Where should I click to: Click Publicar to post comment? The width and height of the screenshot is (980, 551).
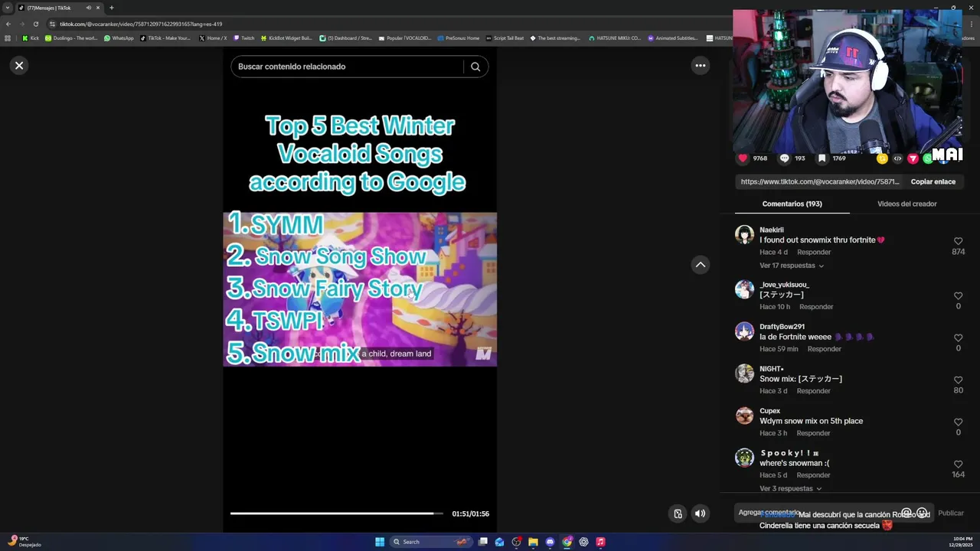pos(951,514)
